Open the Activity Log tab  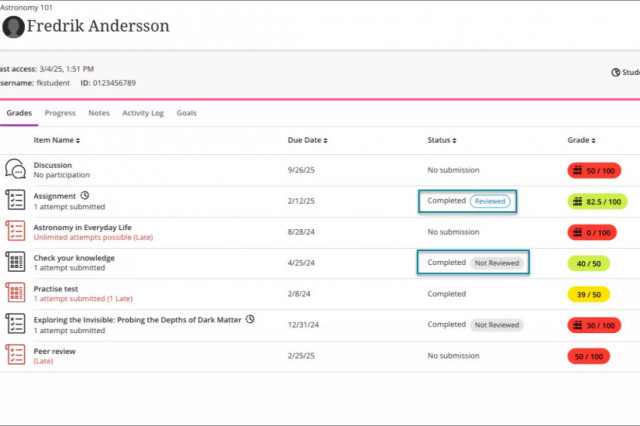point(143,113)
